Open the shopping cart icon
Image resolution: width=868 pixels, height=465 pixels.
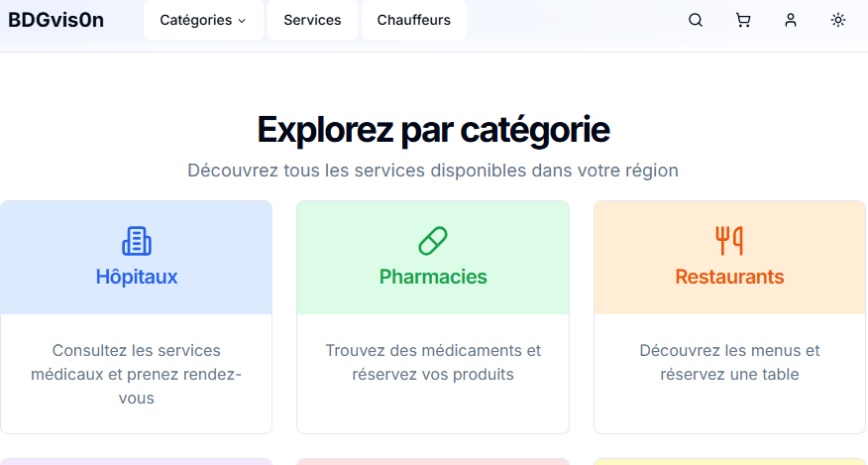coord(743,20)
